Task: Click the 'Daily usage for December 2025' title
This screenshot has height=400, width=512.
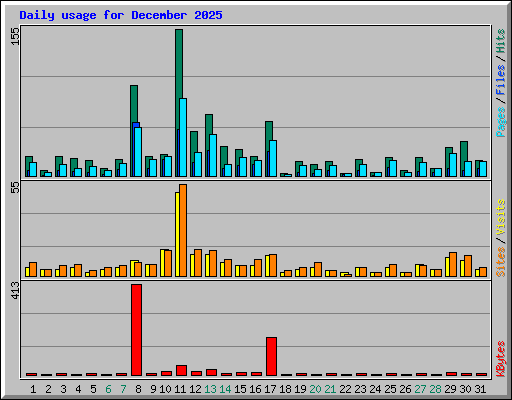Action: click(x=121, y=15)
